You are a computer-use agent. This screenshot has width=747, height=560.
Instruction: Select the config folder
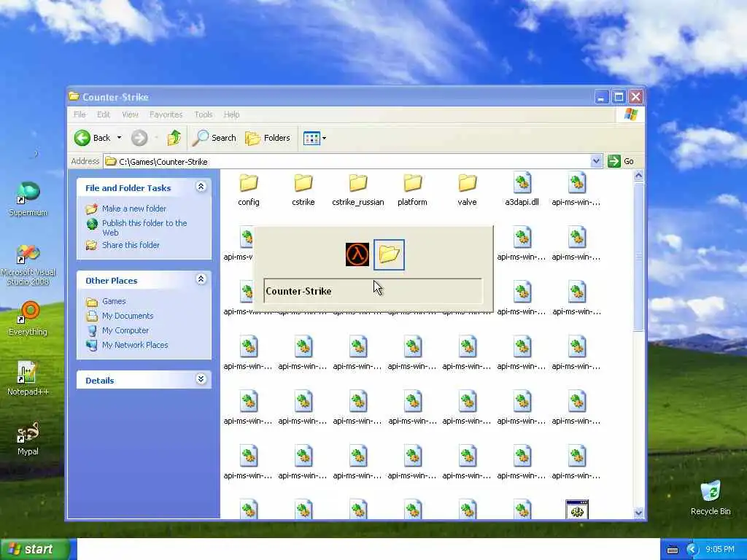point(249,190)
